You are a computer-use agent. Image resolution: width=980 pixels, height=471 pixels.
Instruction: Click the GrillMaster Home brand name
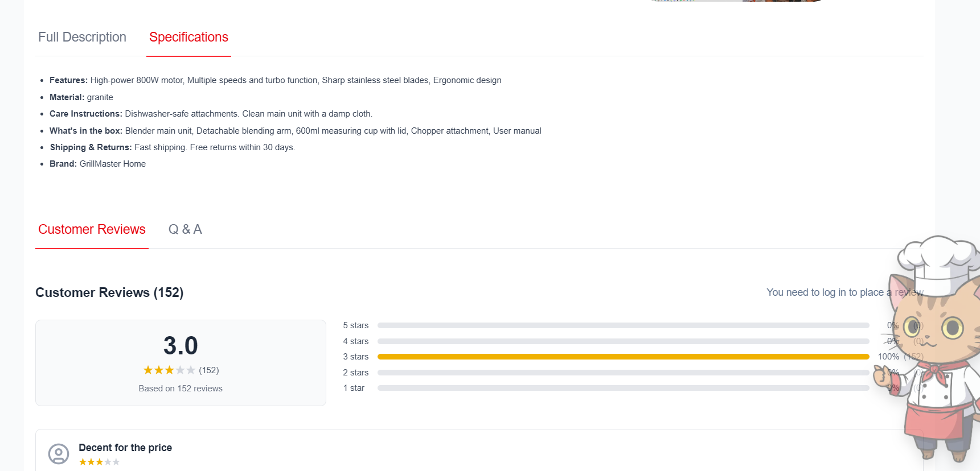coord(113,164)
